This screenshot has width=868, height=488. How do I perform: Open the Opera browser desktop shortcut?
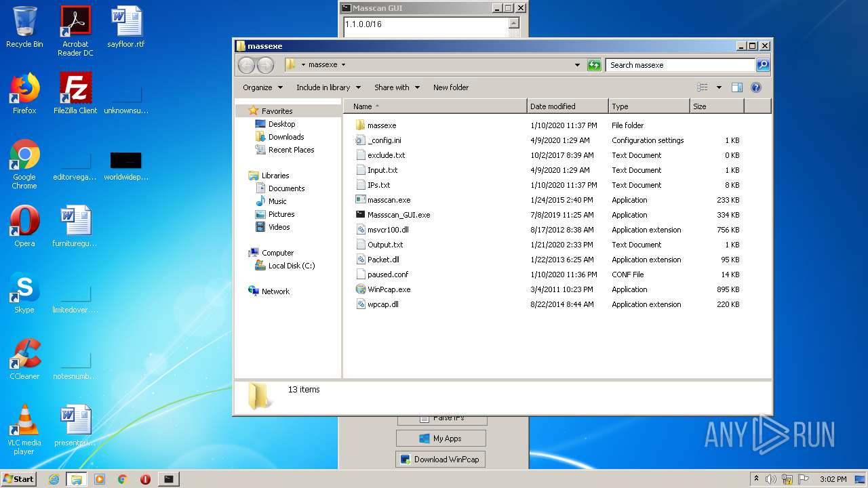(24, 226)
